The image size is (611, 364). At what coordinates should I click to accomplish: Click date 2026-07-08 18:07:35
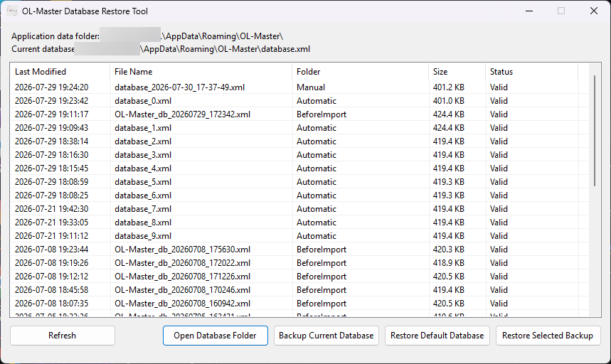(51, 304)
